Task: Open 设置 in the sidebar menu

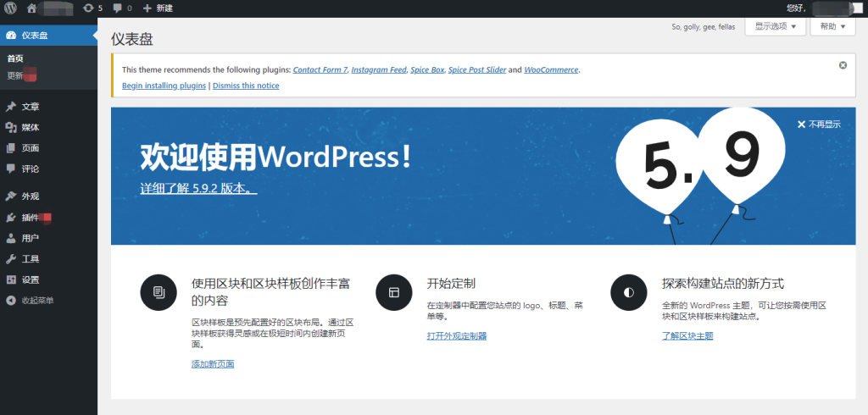Action: (x=31, y=280)
